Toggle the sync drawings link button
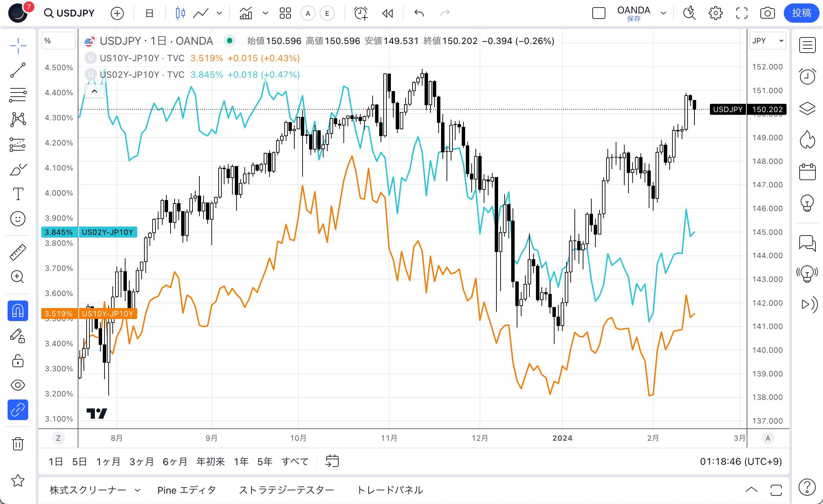The image size is (823, 504). coord(18,410)
